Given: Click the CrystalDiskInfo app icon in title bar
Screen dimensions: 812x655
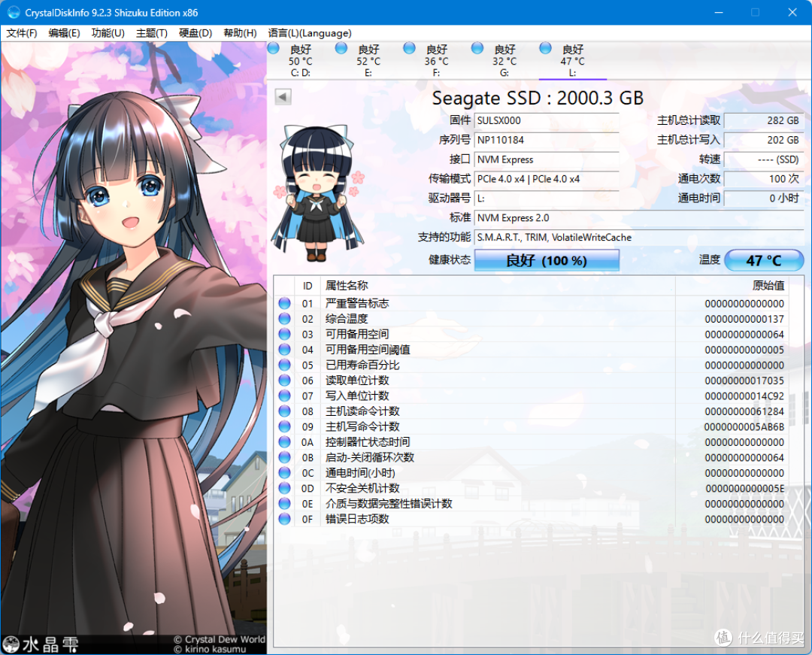Looking at the screenshot, I should [x=14, y=13].
